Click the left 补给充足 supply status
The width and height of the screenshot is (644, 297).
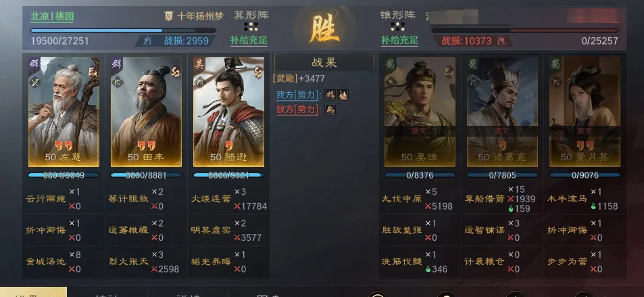click(x=249, y=41)
